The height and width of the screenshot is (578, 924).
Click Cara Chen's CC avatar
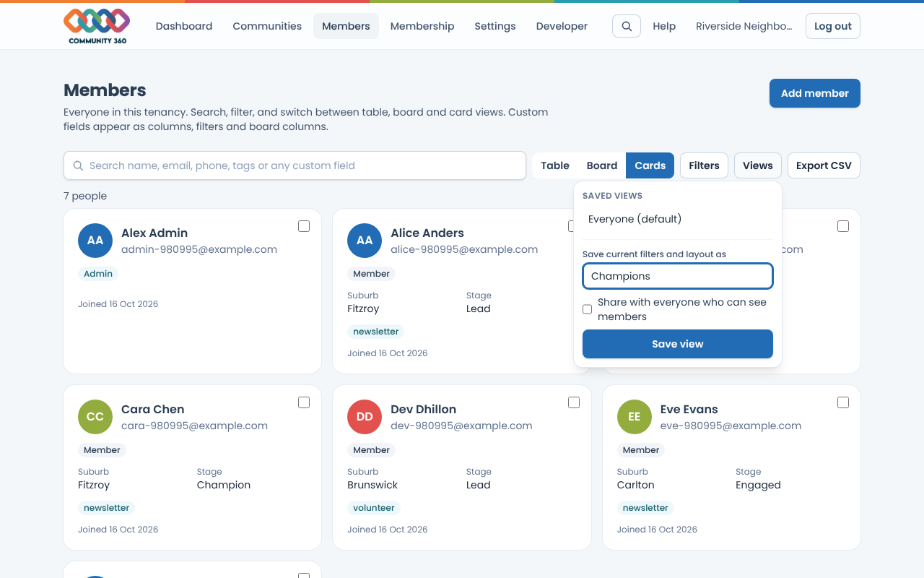pyautogui.click(x=95, y=417)
